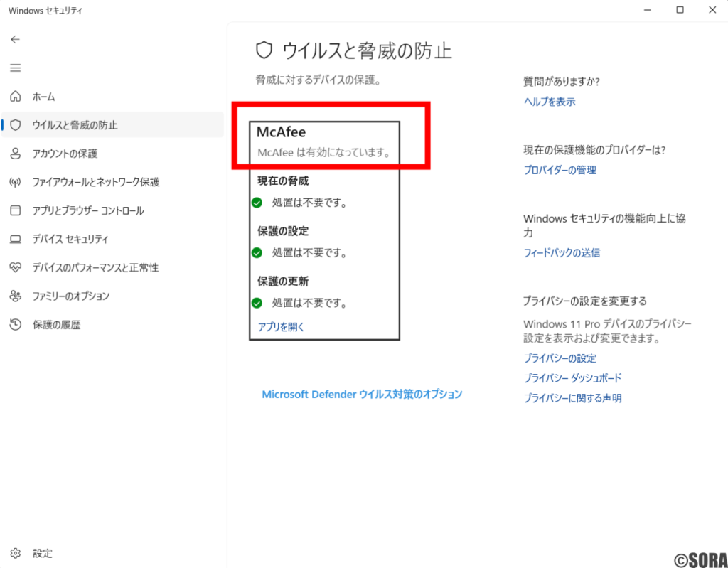The width and height of the screenshot is (728, 568).
Task: Click the 現在の脅威 heading
Action: pyautogui.click(x=283, y=181)
